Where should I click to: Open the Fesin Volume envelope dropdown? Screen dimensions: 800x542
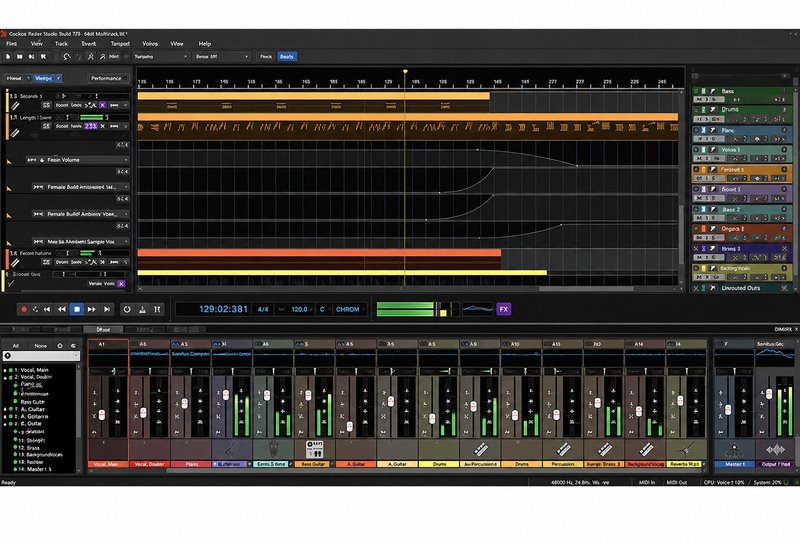coord(126,160)
